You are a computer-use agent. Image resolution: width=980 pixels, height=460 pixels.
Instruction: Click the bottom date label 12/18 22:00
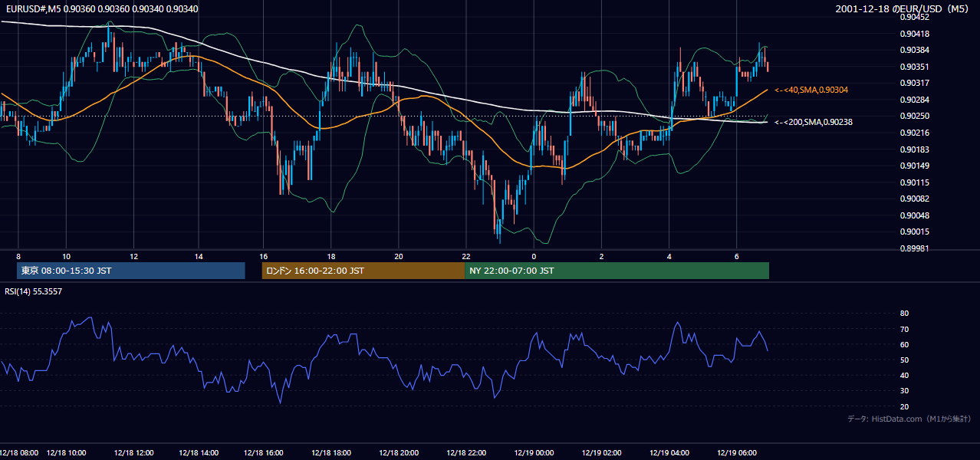pos(465,453)
